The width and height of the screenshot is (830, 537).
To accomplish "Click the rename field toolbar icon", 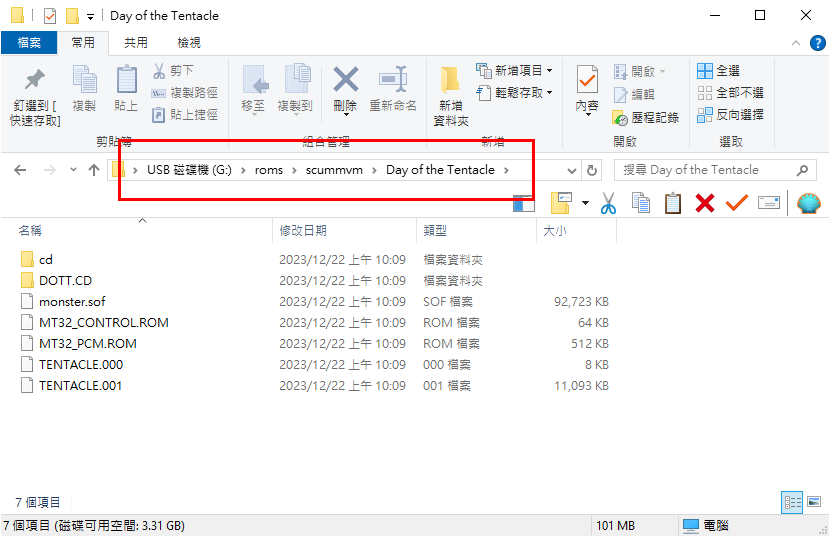I will pyautogui.click(x=769, y=203).
